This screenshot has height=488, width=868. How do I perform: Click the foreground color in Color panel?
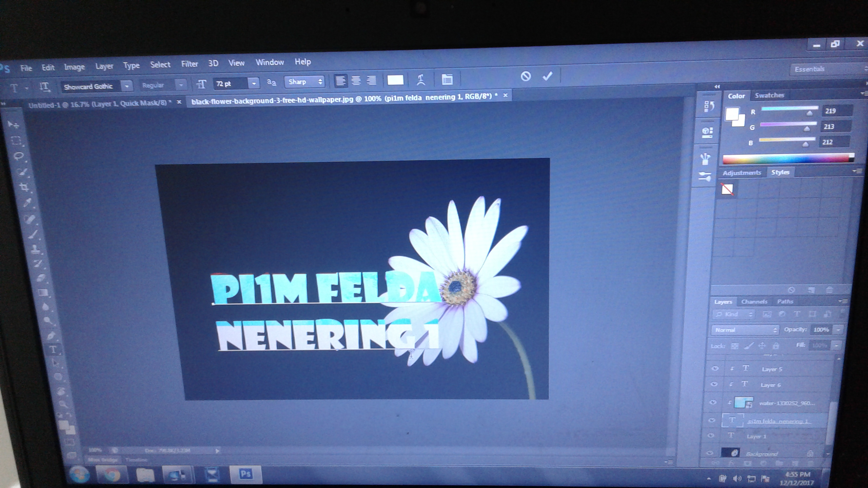tap(732, 114)
